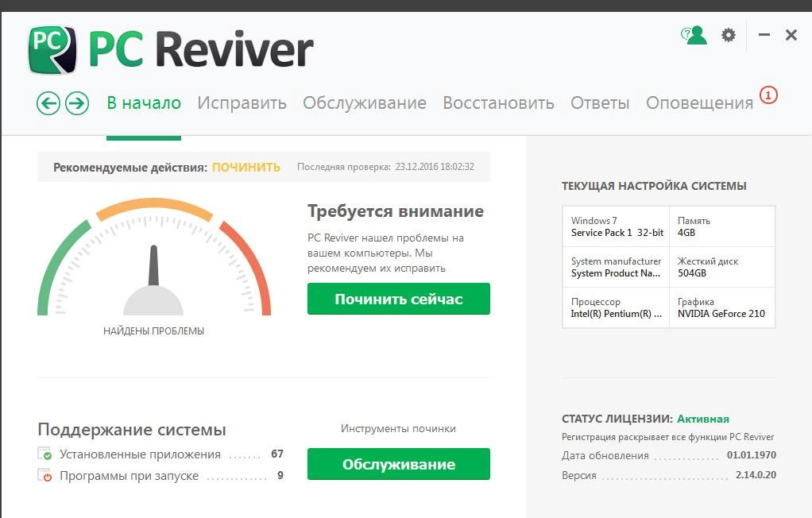Go back with the left arrow icon
The height and width of the screenshot is (518, 812).
point(48,103)
